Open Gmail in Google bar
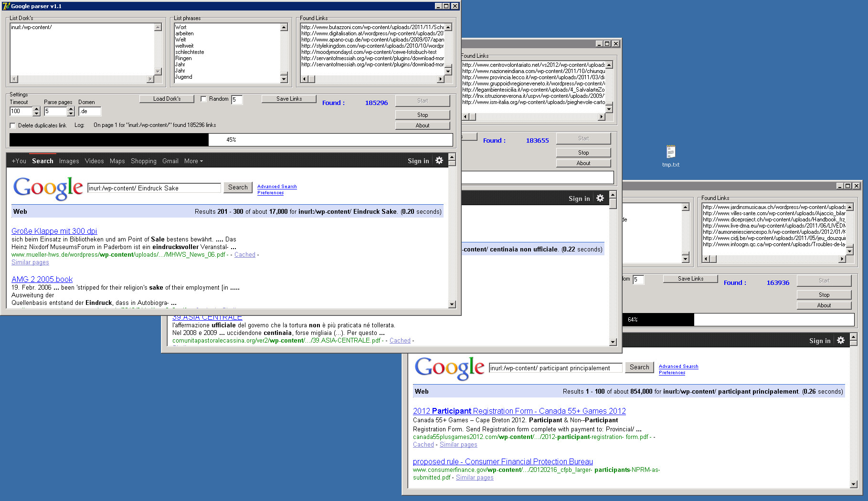The height and width of the screenshot is (501, 868). pyautogui.click(x=170, y=161)
